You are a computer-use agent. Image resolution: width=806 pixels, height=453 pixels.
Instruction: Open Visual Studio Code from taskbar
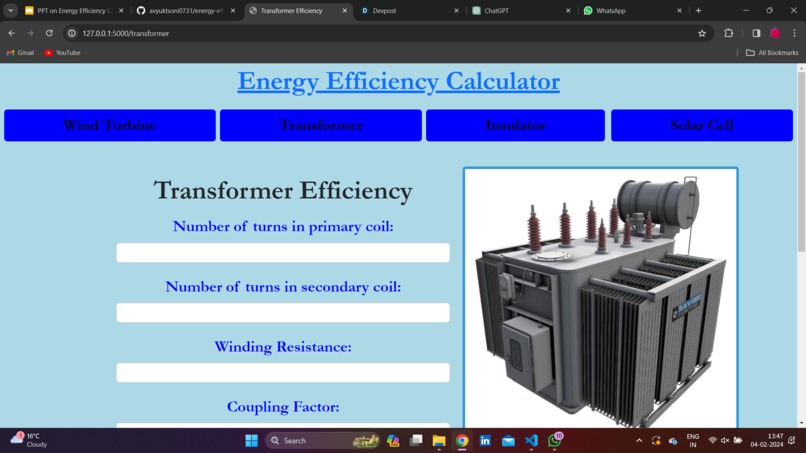[x=532, y=441]
